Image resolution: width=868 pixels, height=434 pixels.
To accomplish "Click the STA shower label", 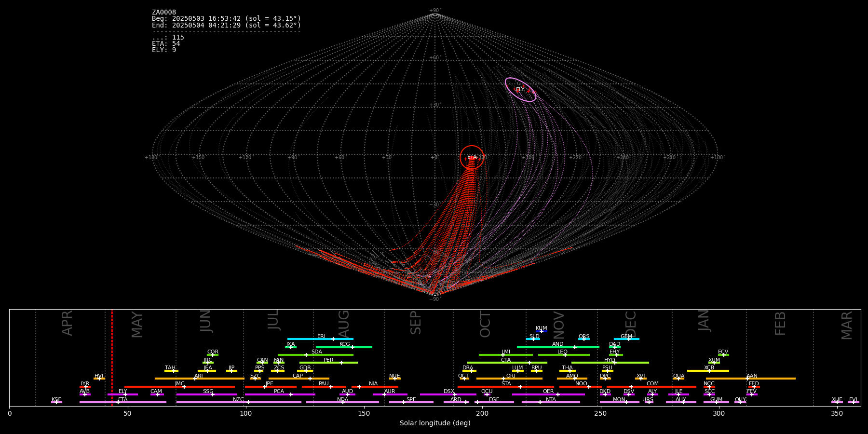I will pyautogui.click(x=506, y=384).
